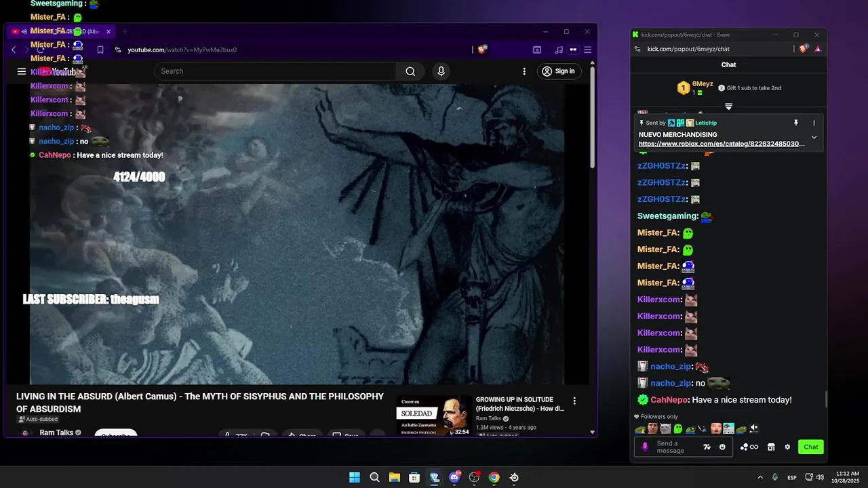Open Windows taskbar search
This screenshot has width=868, height=488.
(x=374, y=477)
